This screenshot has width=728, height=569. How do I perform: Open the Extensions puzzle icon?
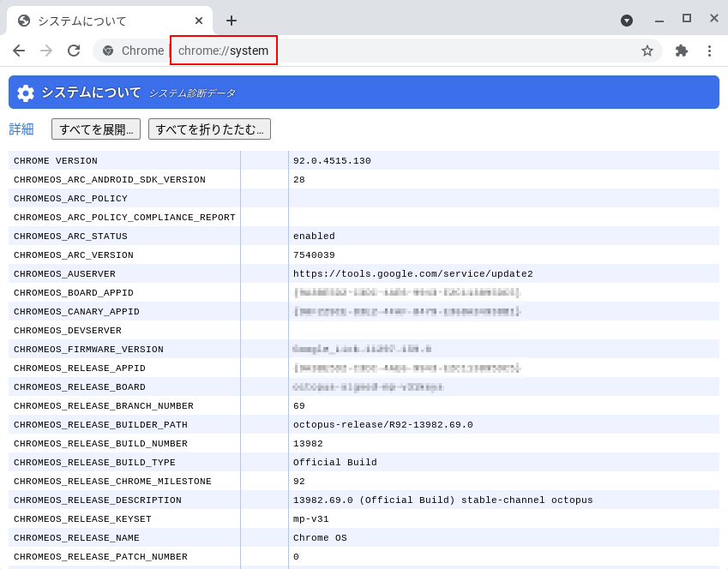tap(682, 51)
